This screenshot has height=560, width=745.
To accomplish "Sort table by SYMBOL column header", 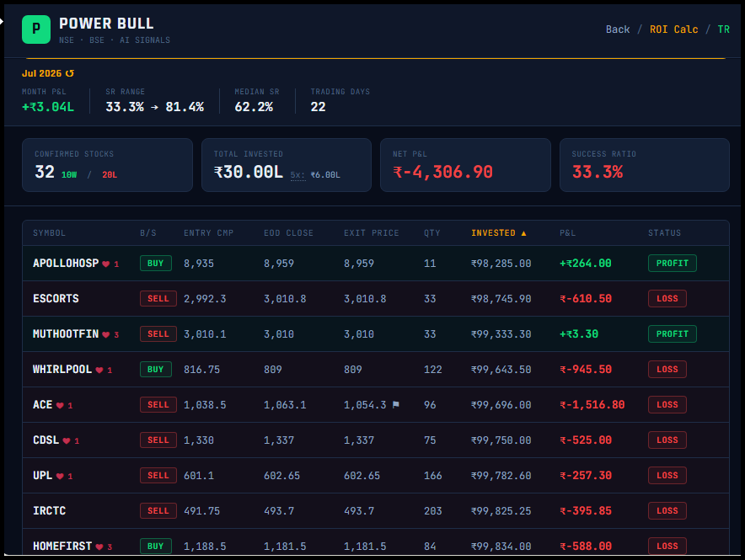I will pyautogui.click(x=50, y=233).
